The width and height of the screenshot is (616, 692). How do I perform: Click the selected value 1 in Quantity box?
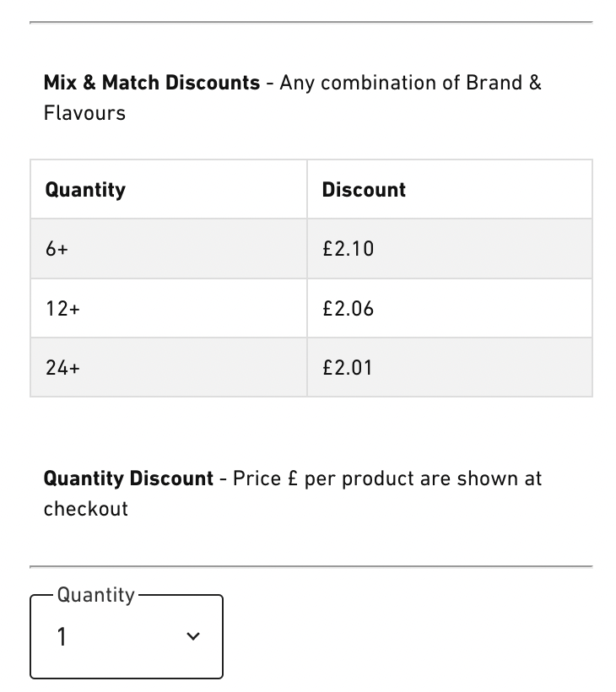(x=62, y=637)
